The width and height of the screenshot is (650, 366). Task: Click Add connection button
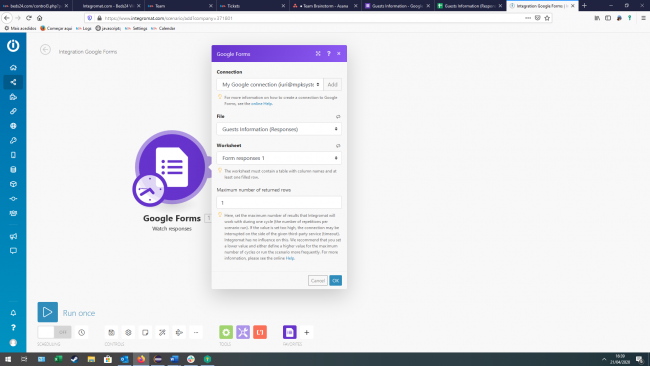(x=332, y=85)
